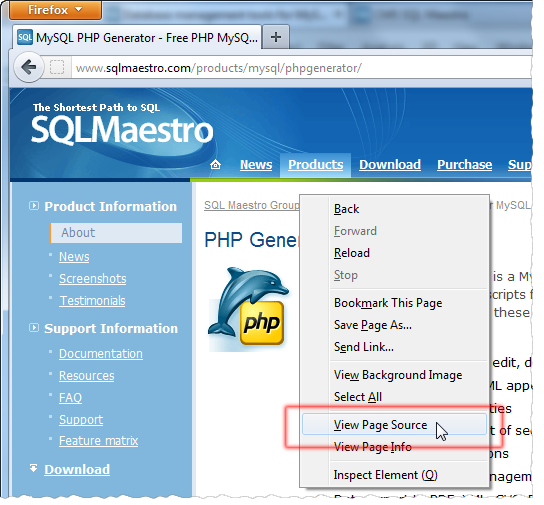
Task: Click the SQLMaestro logo
Action: 122,130
